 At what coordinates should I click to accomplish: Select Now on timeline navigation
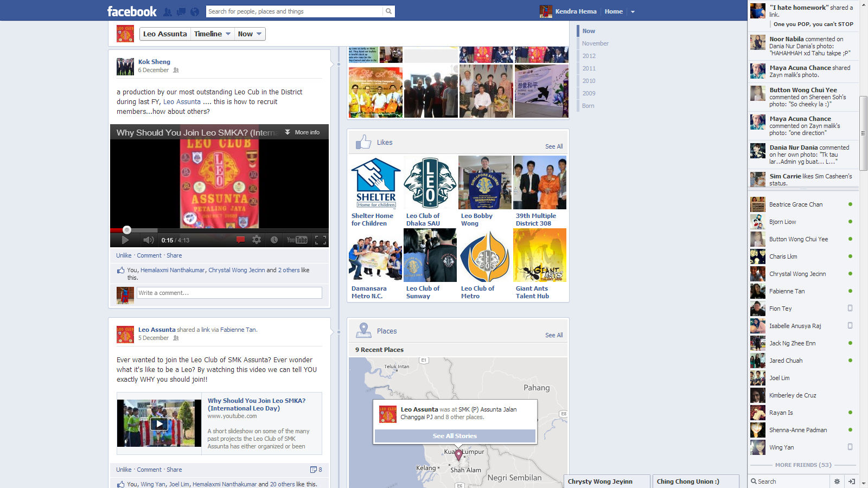point(589,31)
